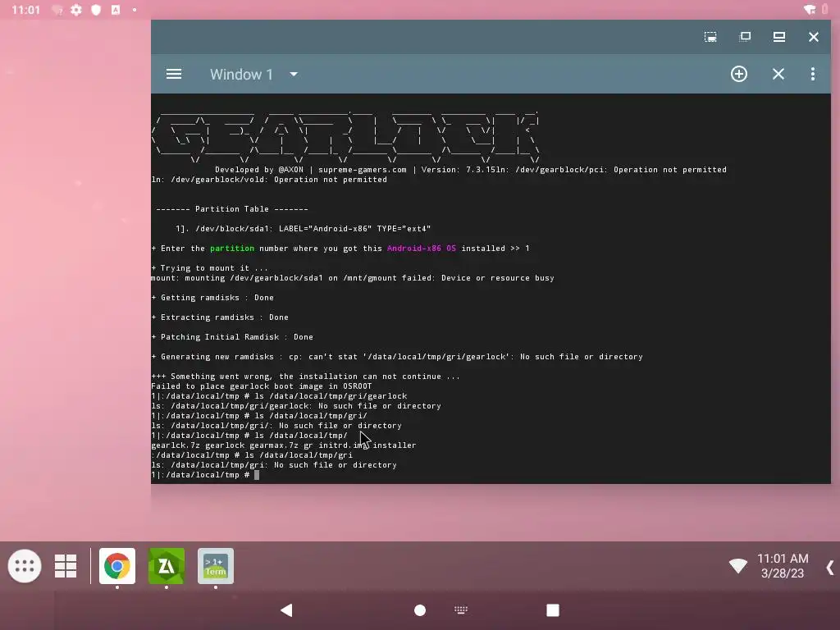Click the /dev/block/sda1 partition entry
This screenshot has width=840, height=630.
(x=304, y=229)
